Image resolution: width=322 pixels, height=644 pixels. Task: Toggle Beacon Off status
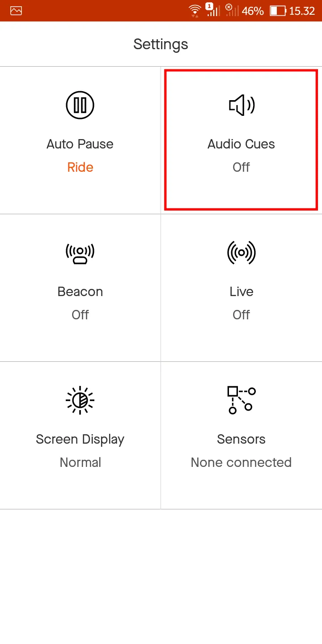point(80,315)
